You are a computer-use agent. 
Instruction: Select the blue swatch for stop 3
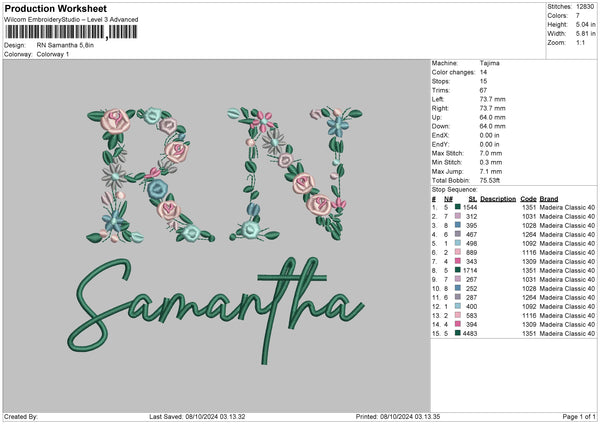pyautogui.click(x=457, y=224)
